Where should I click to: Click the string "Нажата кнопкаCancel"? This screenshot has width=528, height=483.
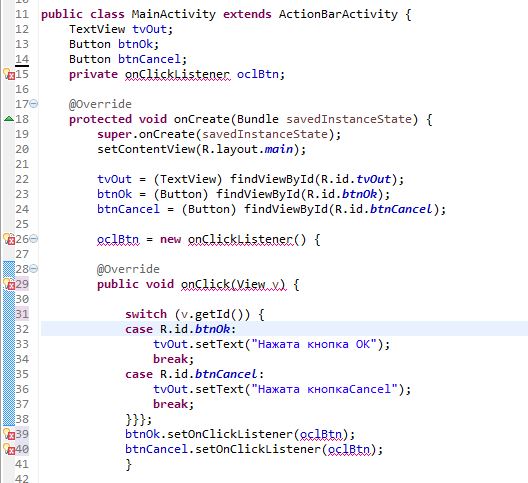324,389
